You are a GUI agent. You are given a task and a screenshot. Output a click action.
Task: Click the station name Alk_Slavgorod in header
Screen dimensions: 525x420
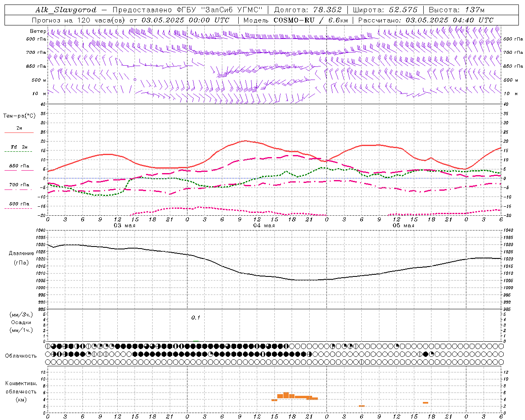(66, 10)
